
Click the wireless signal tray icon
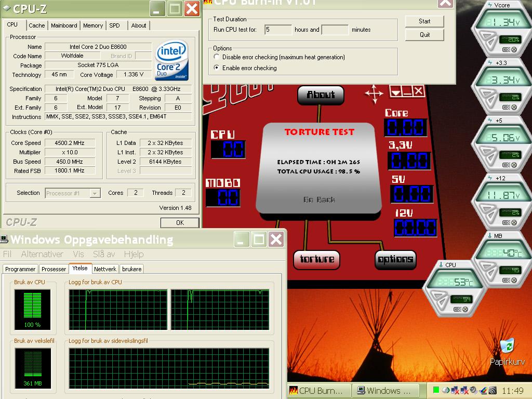pyautogui.click(x=493, y=391)
